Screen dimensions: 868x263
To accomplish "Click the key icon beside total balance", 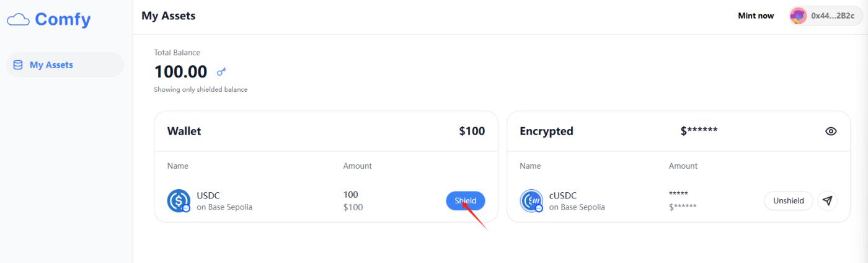I will [221, 72].
